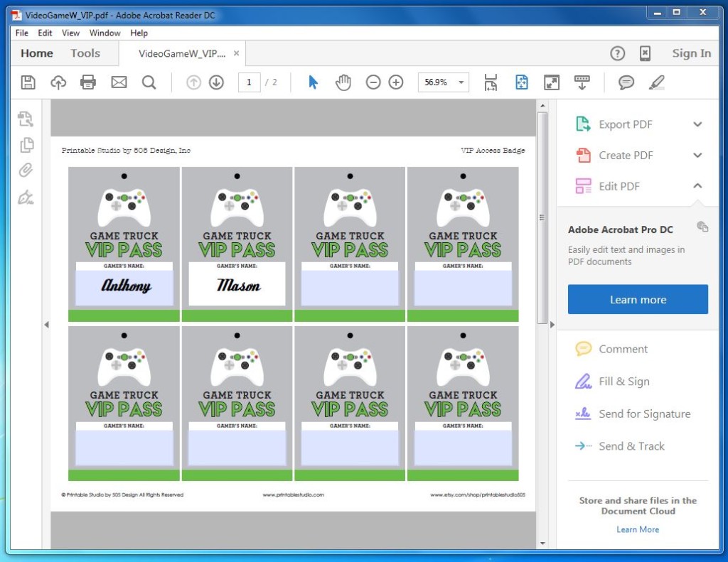The height and width of the screenshot is (562, 728).
Task: Click the Zoom out minus icon
Action: 373,82
